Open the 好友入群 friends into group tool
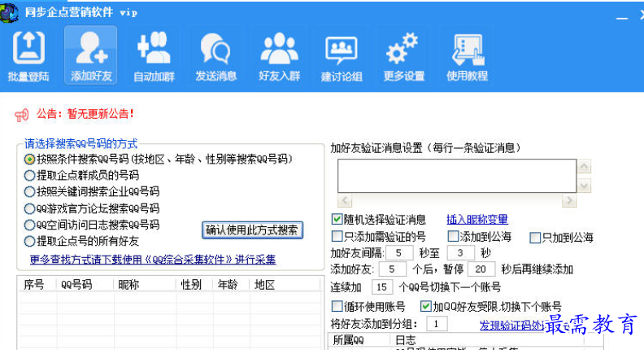Screen dimensions: 644x350 coord(279,56)
